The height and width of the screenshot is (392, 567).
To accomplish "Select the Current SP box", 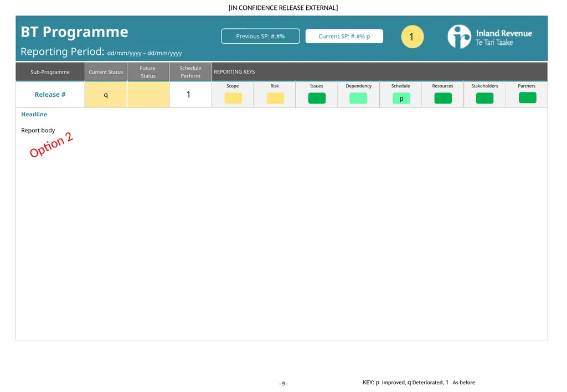I will [x=344, y=36].
